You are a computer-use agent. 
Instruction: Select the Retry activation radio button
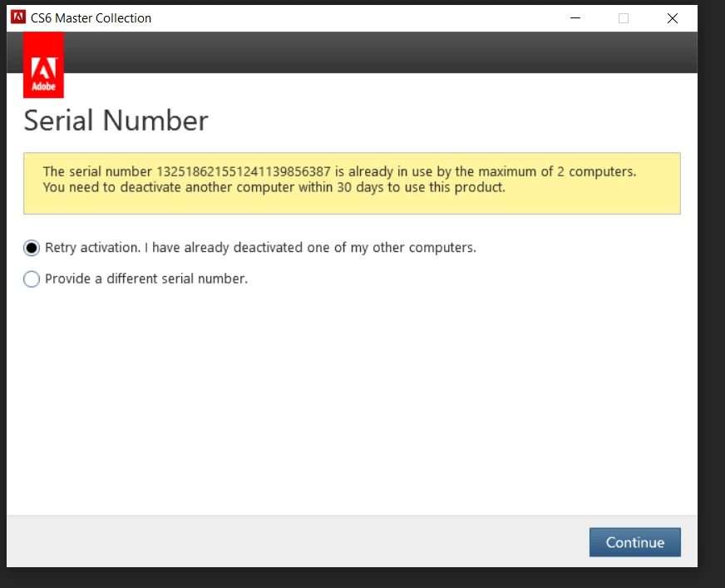click(32, 248)
